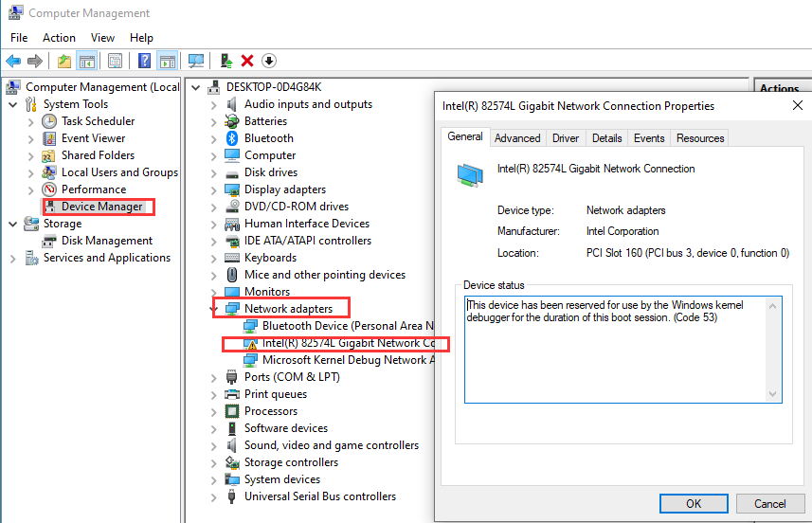Screen dimensions: 812x523
Task: Collapse the DESKTOP-0D4G84K root node
Action: point(196,87)
